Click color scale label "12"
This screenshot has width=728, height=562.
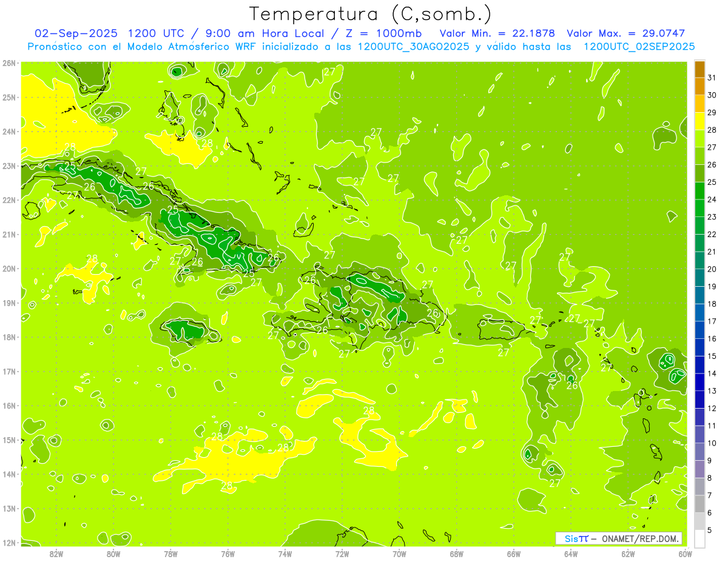coord(712,409)
